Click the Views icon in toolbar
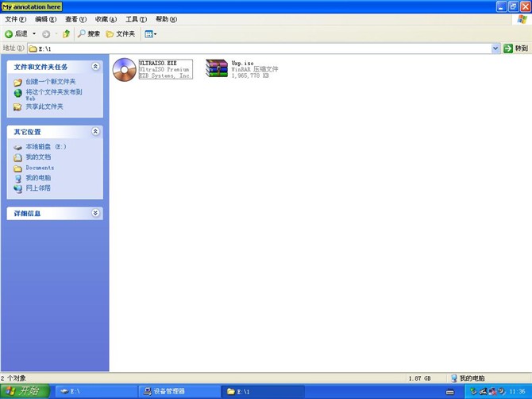This screenshot has height=399, width=532. 148,34
